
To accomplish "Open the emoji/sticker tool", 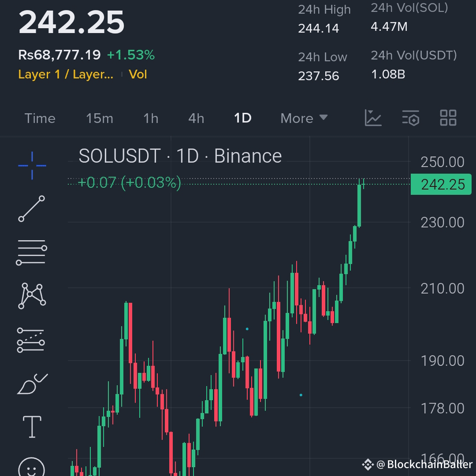I will coord(32,467).
